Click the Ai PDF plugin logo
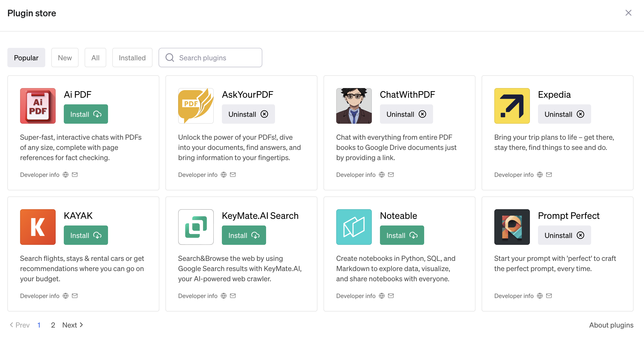Viewport: 644px width, 339px height. click(x=38, y=106)
